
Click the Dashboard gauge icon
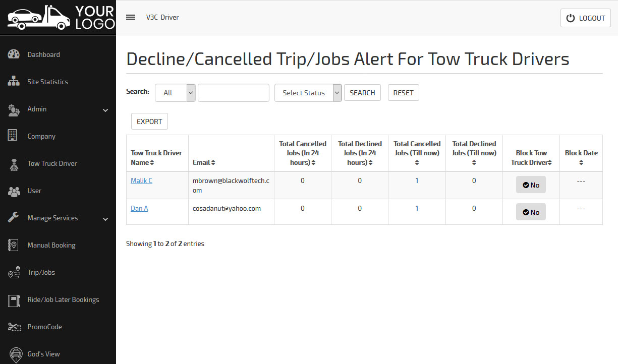pos(14,54)
